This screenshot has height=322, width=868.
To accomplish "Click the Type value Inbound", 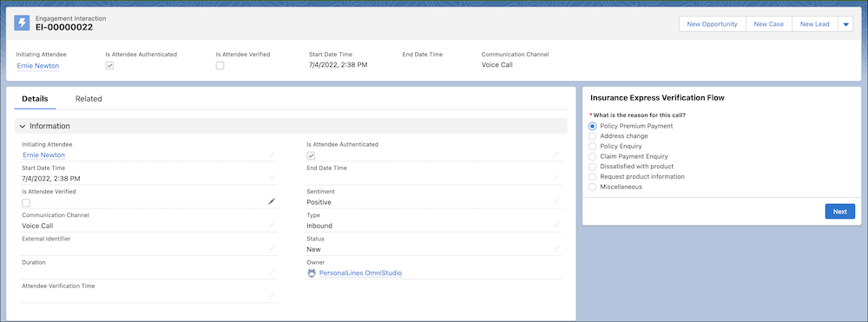I will click(x=319, y=226).
